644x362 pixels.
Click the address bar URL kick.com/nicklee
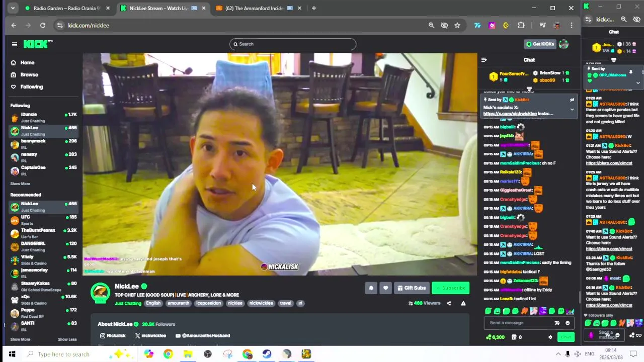coord(89,25)
